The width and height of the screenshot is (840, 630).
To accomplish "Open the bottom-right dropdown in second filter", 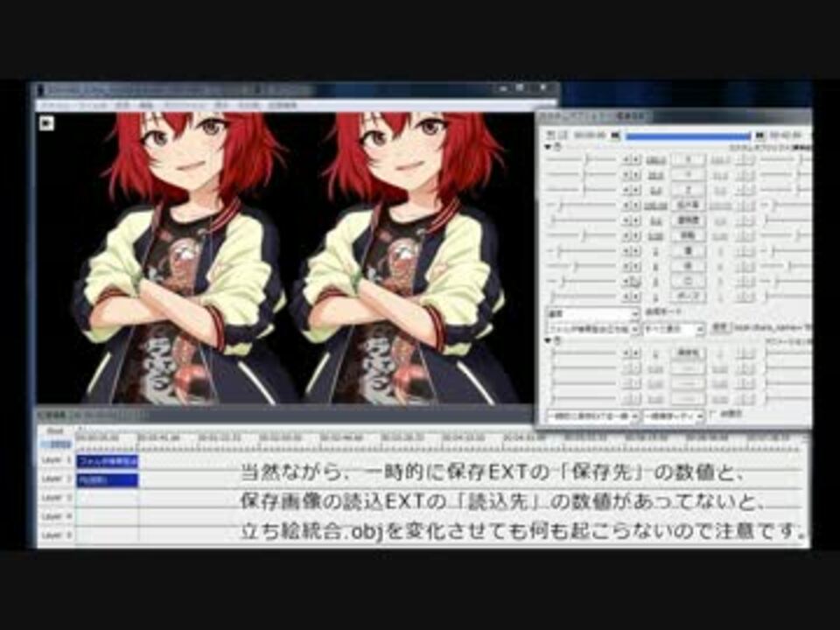I will coord(674,416).
